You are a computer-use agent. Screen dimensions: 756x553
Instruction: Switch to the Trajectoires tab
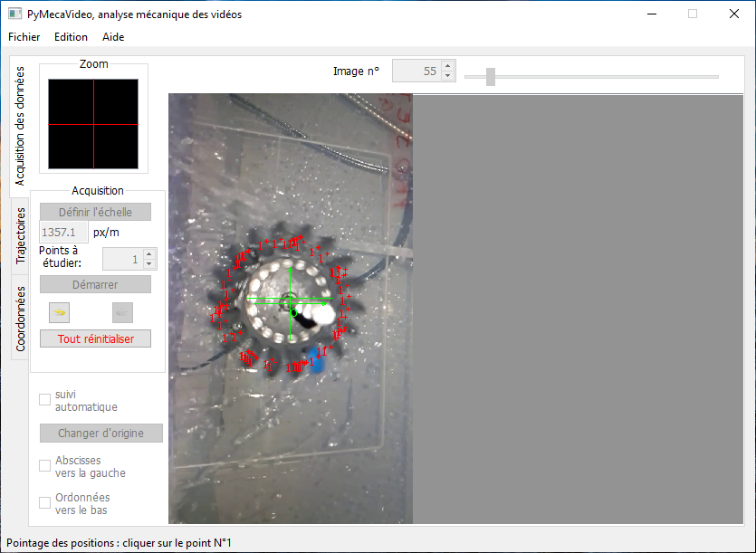coord(21,235)
